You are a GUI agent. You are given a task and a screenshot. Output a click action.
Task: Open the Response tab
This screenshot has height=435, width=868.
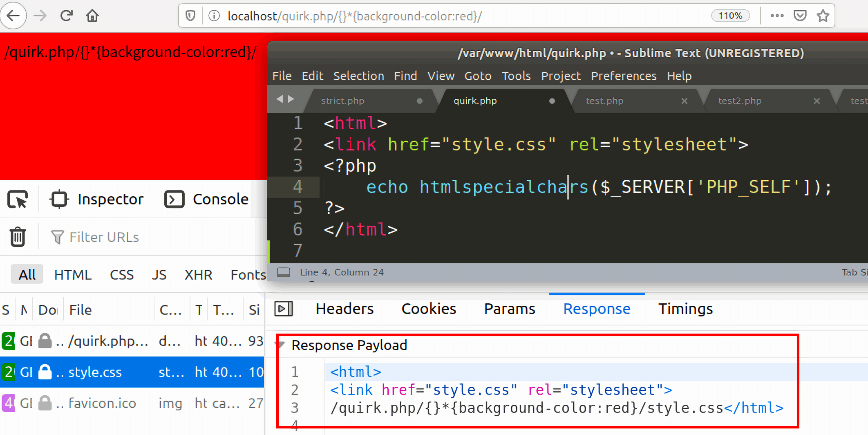(x=597, y=309)
